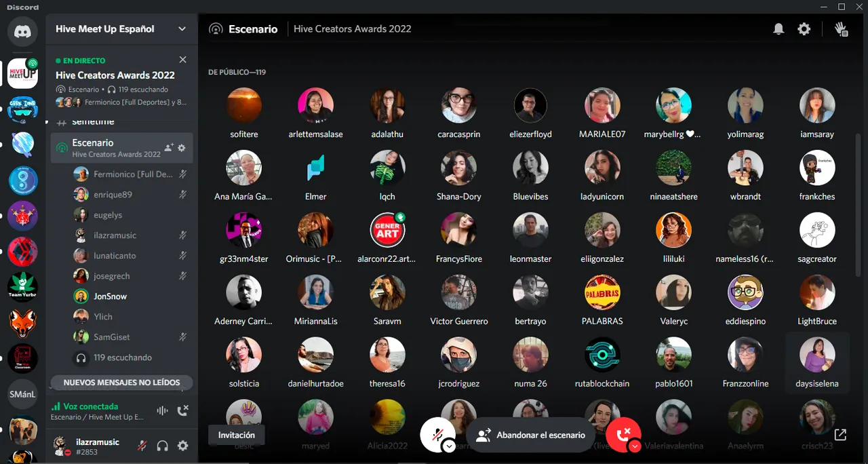Leave stage with red hang-up button
Screen dimensions: 868x464
(624, 435)
